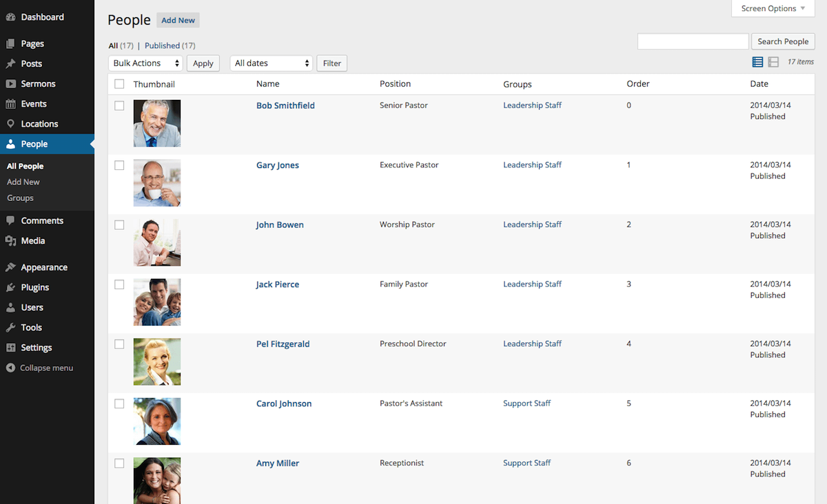Open the Dashboard menu
The image size is (827, 504).
(x=47, y=17)
